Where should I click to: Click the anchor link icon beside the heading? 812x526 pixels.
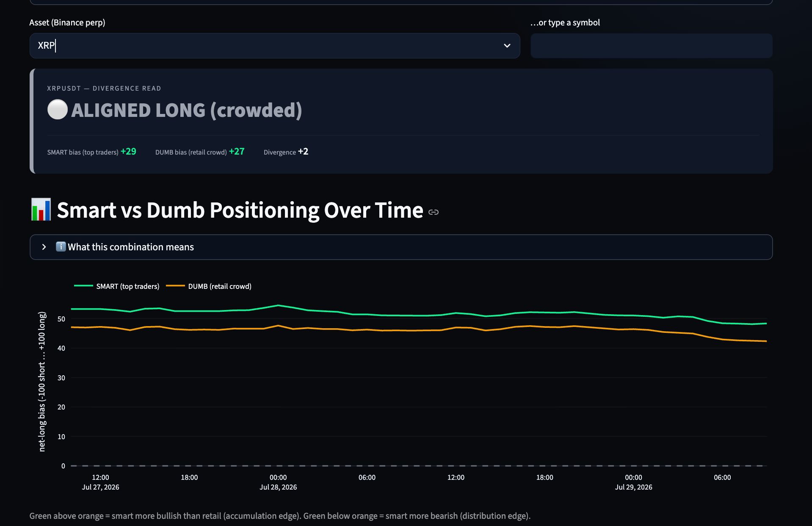click(434, 212)
